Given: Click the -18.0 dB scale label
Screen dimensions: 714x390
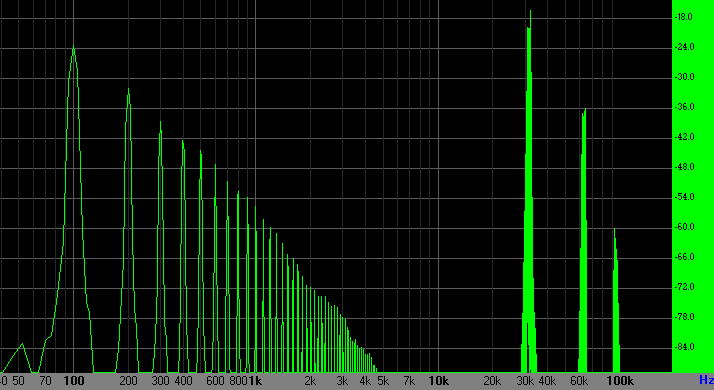Looking at the screenshot, I should click(684, 17).
